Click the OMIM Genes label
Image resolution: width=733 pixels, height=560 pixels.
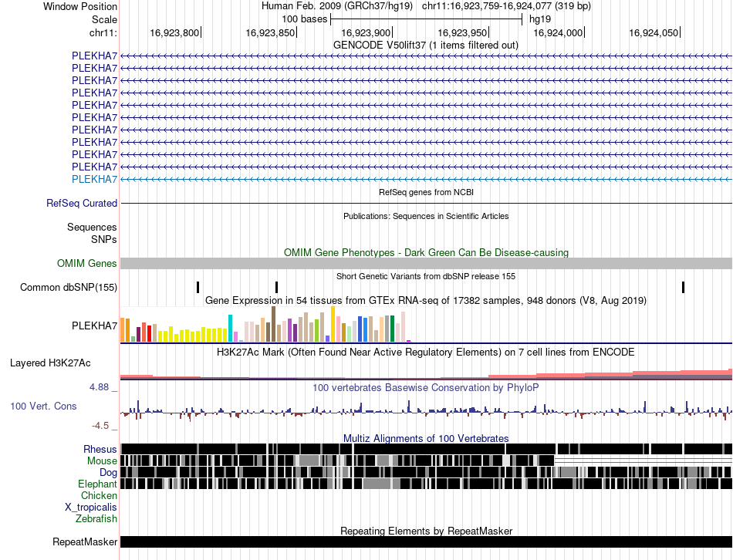pos(87,263)
